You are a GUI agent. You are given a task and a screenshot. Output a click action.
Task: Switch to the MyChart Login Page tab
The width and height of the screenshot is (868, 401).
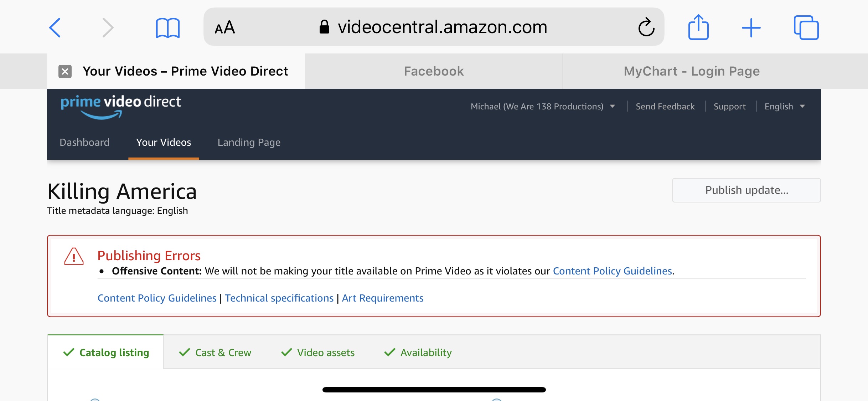[692, 71]
